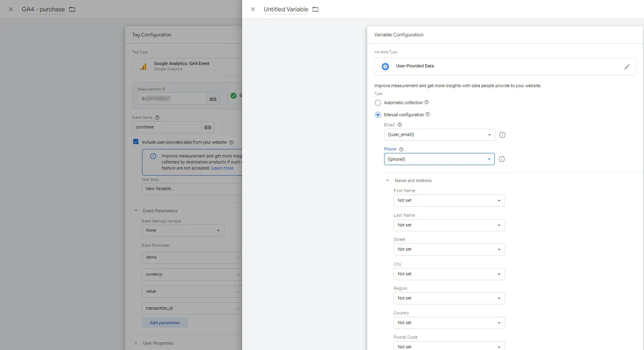The image size is (644, 350).
Task: Open the Phone field help icon
Action: 401,149
